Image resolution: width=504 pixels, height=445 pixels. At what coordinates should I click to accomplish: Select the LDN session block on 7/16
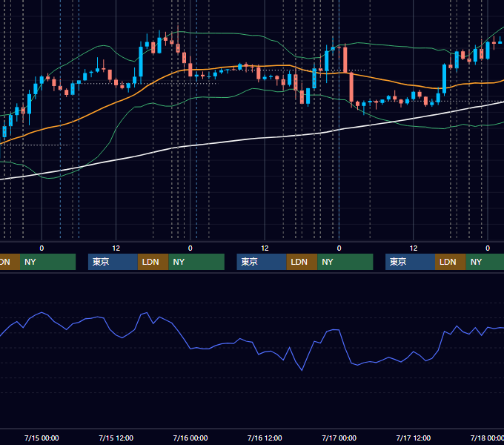(302, 262)
